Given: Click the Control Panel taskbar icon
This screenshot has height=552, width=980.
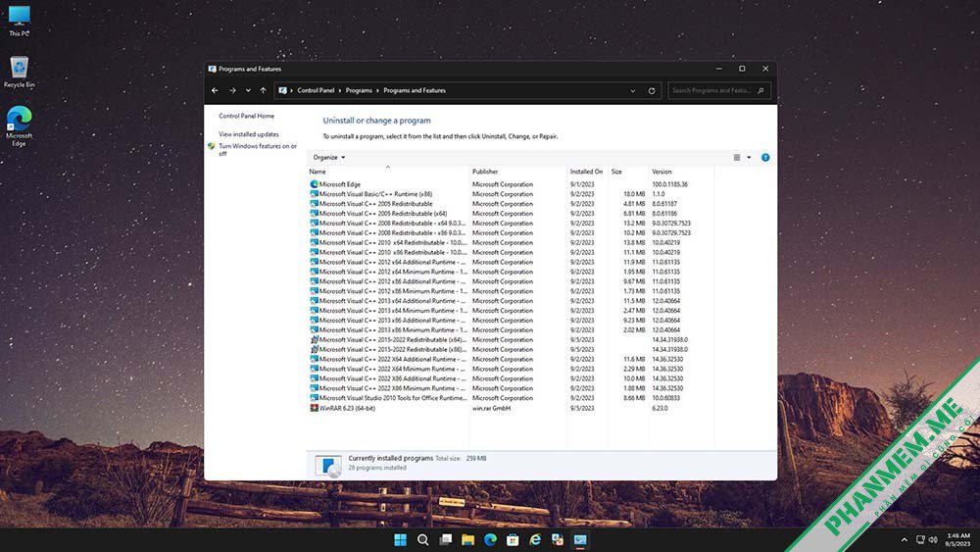Looking at the screenshot, I should click(580, 539).
